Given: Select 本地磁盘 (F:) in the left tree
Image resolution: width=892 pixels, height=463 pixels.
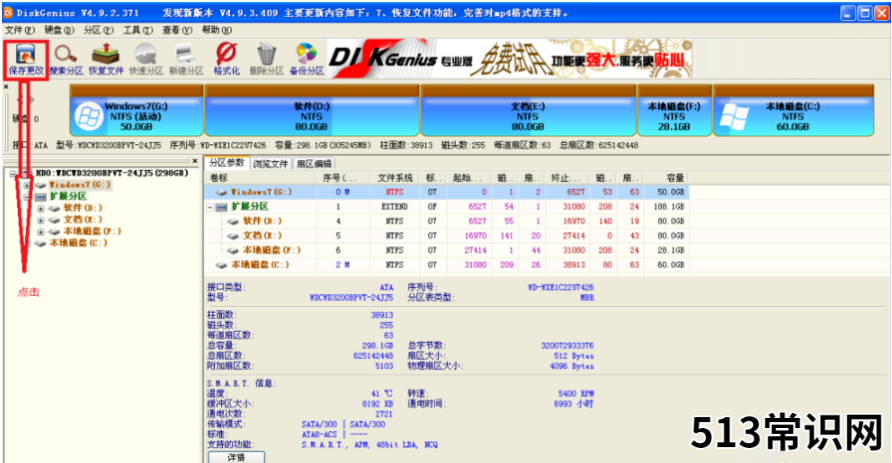Looking at the screenshot, I should (92, 232).
